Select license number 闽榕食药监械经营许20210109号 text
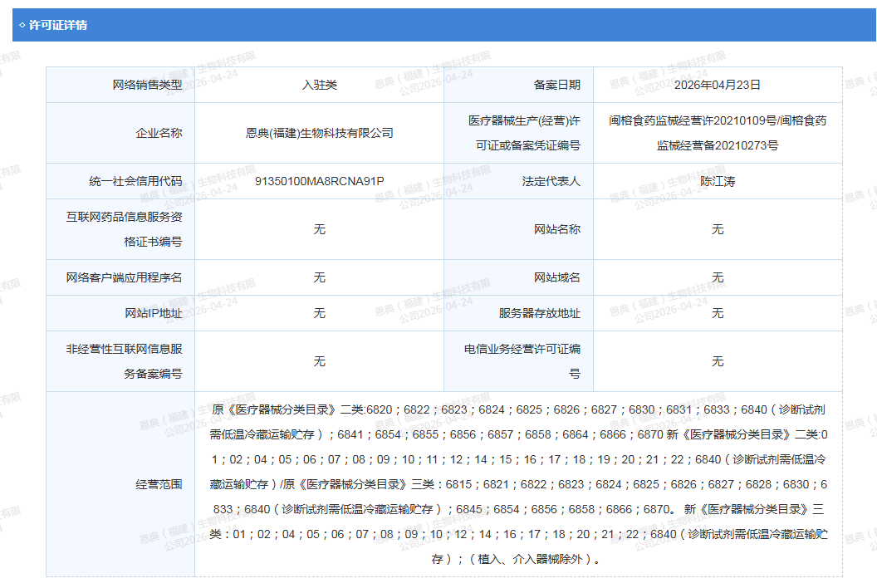Image resolution: width=877 pixels, height=588 pixels. pyautogui.click(x=693, y=120)
